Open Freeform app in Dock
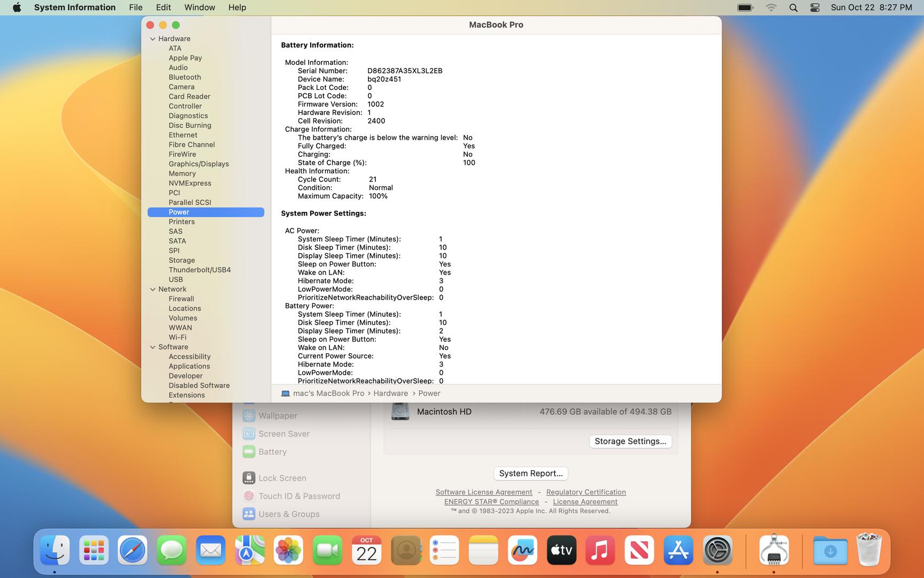 pos(522,550)
